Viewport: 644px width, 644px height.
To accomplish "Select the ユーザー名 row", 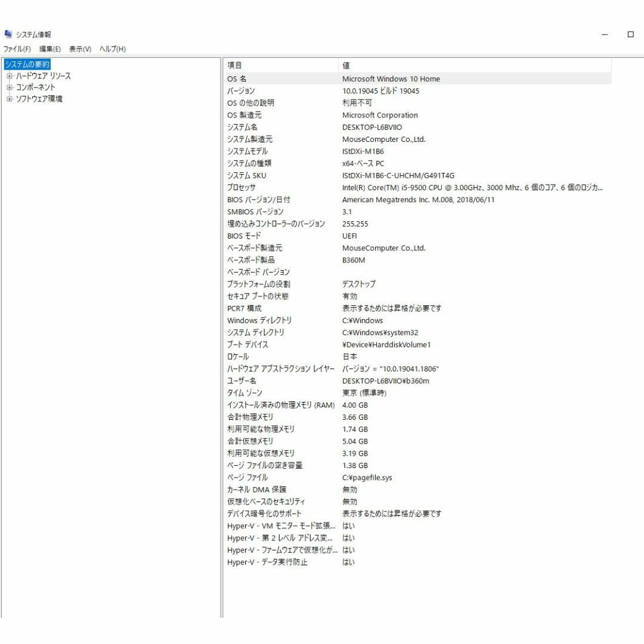I will tap(418, 380).
